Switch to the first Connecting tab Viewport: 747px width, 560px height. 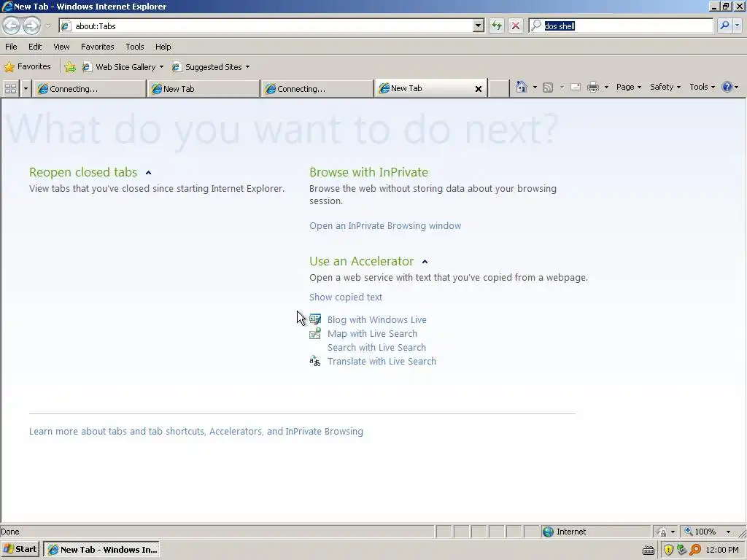(88, 88)
